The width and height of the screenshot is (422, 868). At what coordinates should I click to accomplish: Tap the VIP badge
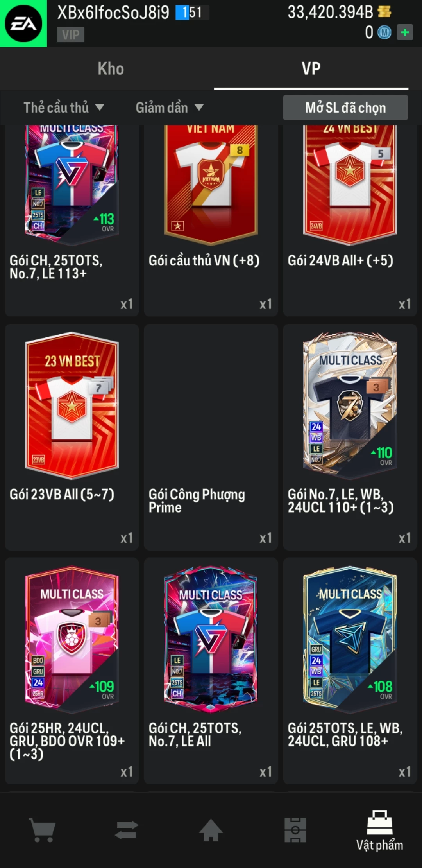[x=70, y=35]
